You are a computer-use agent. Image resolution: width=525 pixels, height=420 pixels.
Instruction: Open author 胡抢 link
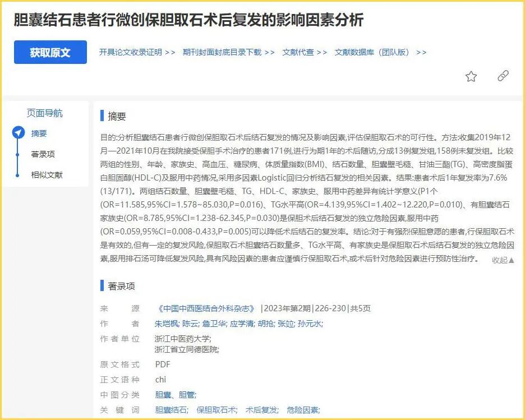click(266, 324)
